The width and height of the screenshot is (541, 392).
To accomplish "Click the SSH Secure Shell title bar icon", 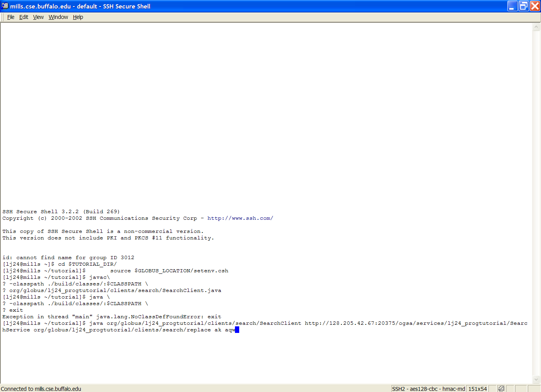I will pos(5,6).
